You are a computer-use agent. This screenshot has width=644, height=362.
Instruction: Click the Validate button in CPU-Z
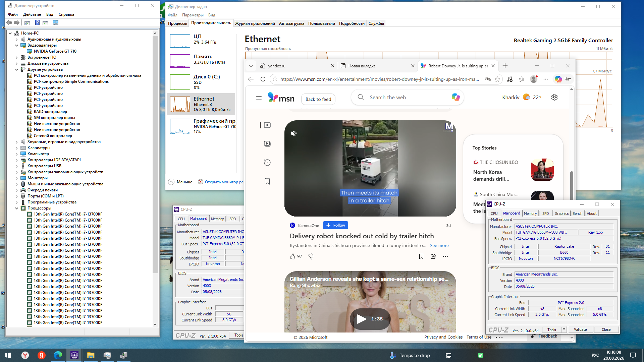(x=580, y=329)
